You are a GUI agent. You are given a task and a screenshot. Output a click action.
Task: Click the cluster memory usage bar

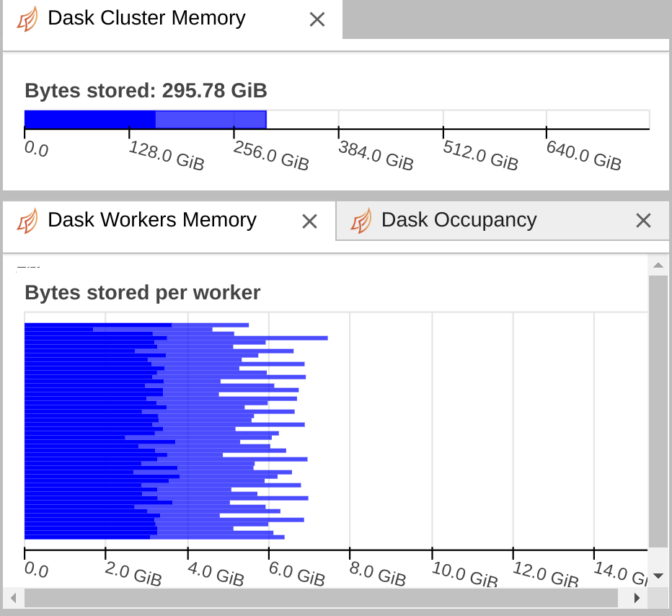[x=146, y=119]
